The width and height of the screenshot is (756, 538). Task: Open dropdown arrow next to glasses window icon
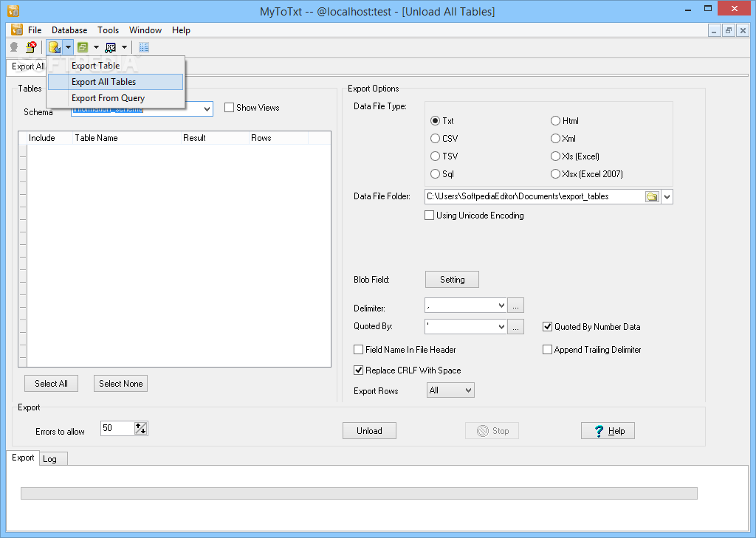[124, 47]
